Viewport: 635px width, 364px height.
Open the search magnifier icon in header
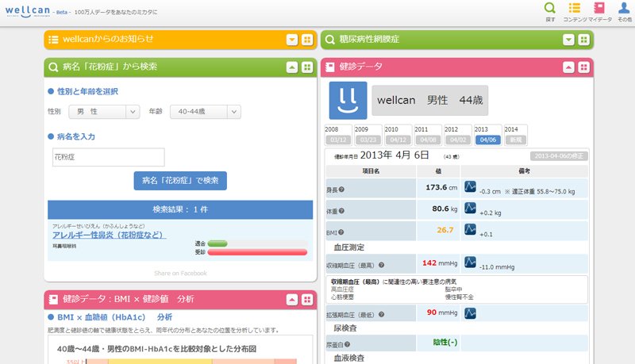pos(549,8)
